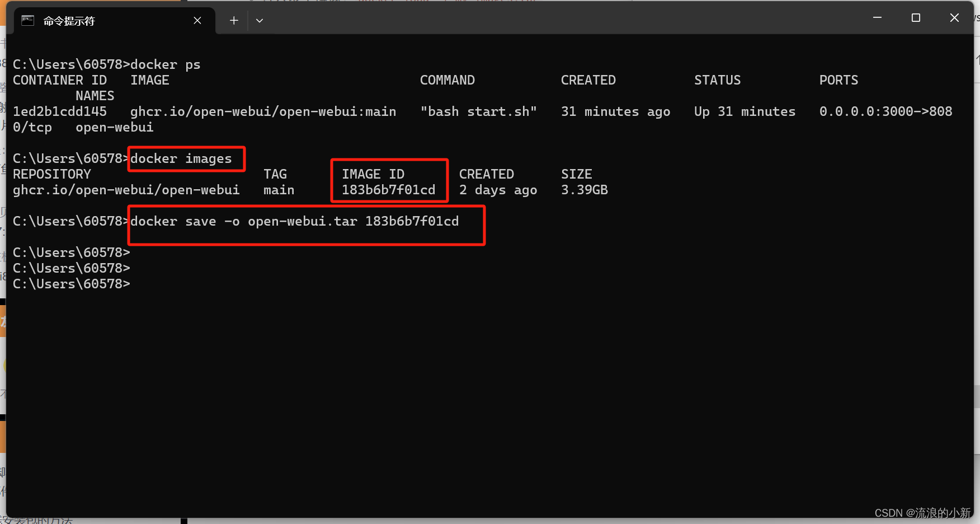The height and width of the screenshot is (524, 980).
Task: Click the container name open-webui under NAMES
Action: (x=114, y=128)
